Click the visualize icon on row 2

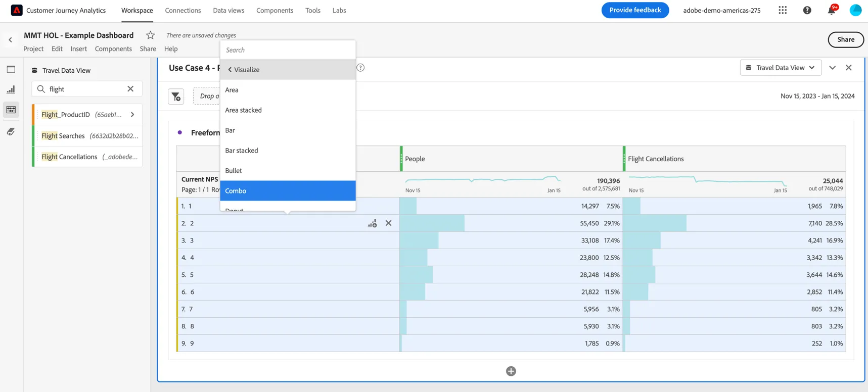click(373, 223)
